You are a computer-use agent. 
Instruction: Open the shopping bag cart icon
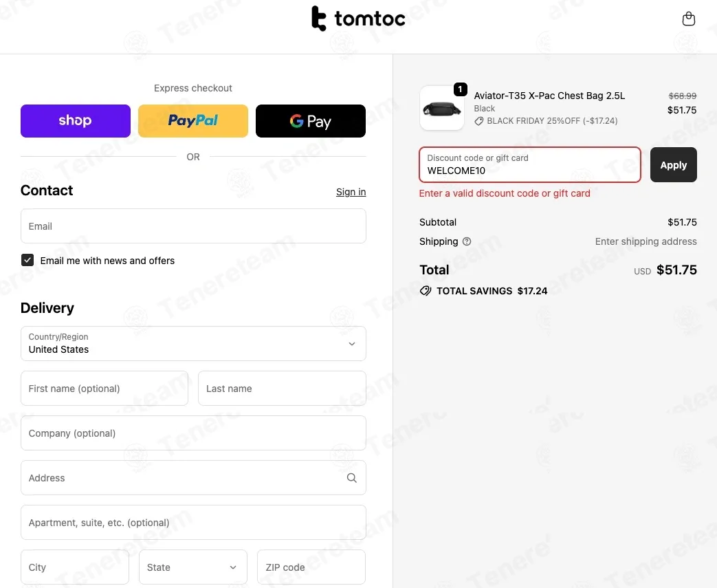pos(688,19)
